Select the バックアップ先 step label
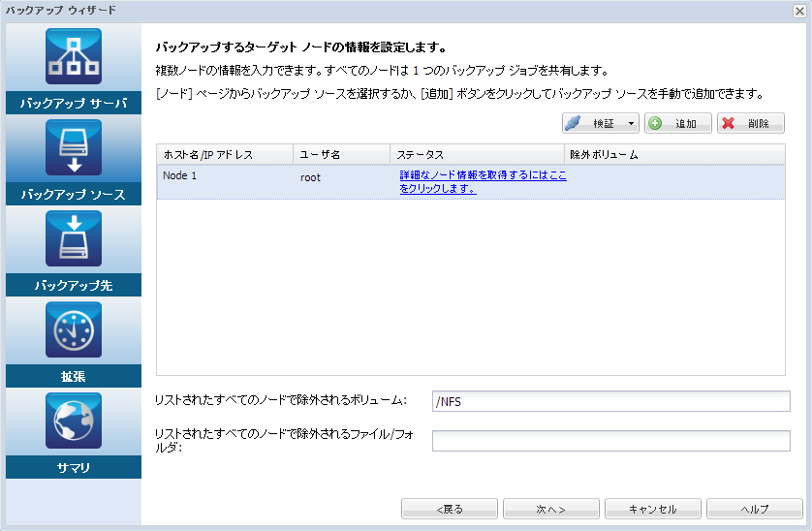This screenshot has width=812, height=531. coord(74,286)
